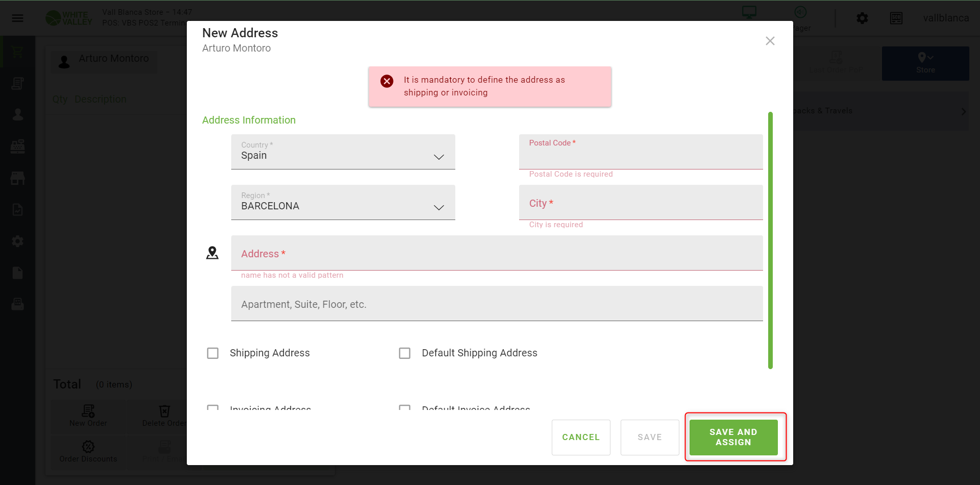Click the customer person sidebar icon

tap(18, 114)
